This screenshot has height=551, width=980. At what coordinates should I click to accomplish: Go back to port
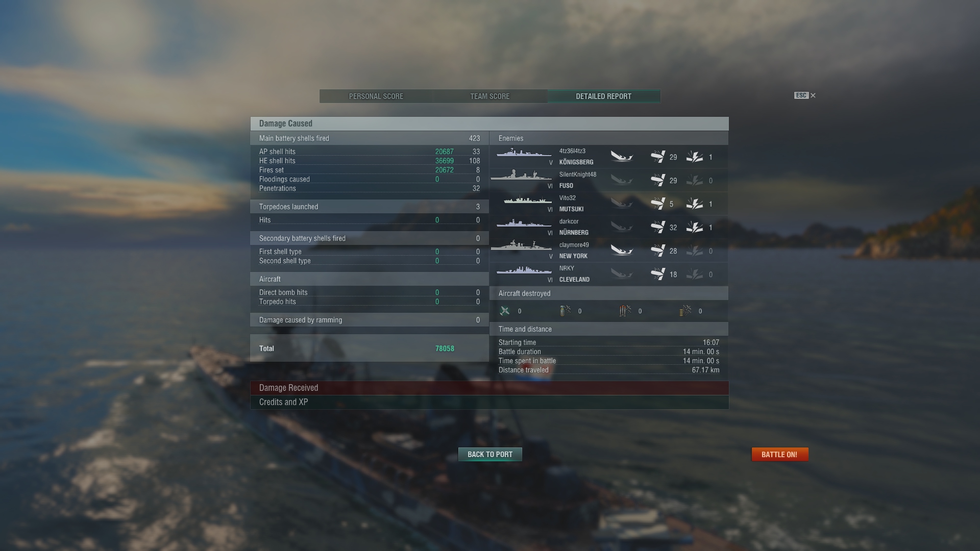[x=490, y=455]
